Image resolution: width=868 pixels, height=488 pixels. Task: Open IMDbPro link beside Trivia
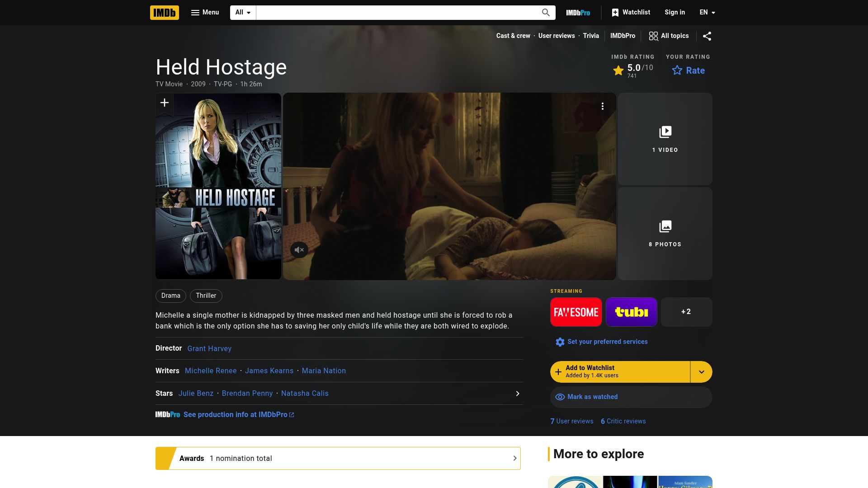click(623, 36)
